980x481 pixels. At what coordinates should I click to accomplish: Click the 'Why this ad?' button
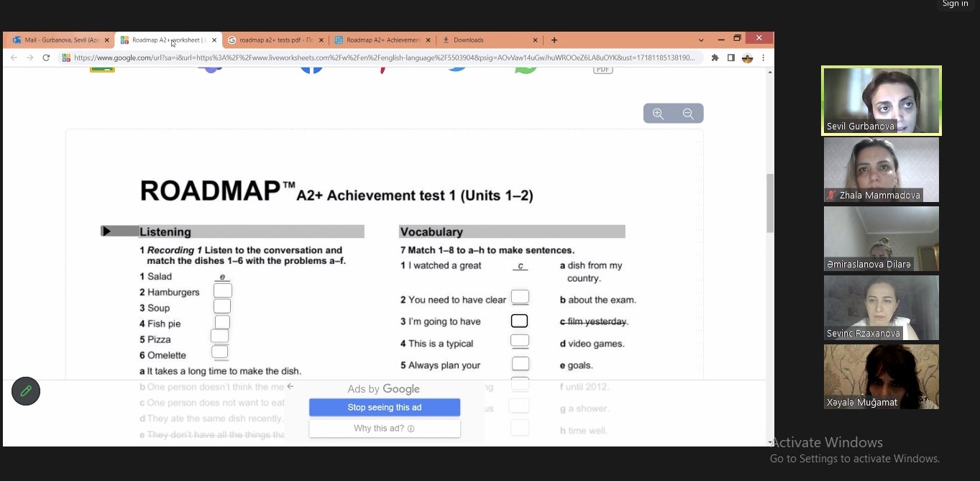click(x=385, y=429)
